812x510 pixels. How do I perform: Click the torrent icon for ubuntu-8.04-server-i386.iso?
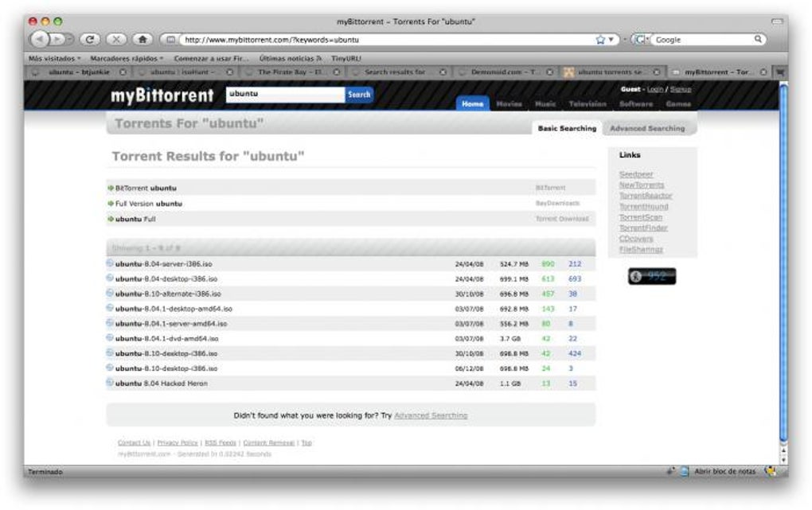(110, 263)
